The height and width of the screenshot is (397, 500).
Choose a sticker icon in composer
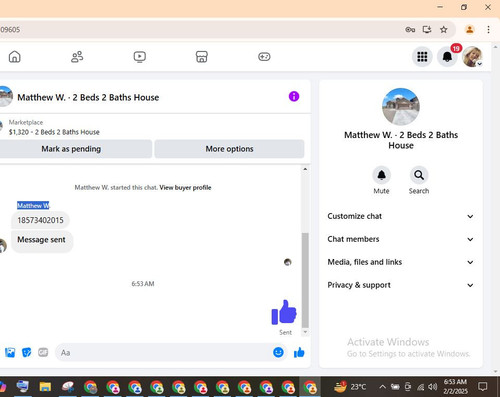pyautogui.click(x=26, y=353)
